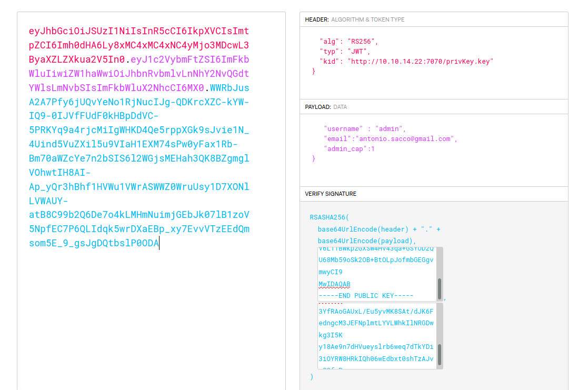Click the "typ": "JWT" line
The width and height of the screenshot is (588, 390).
(x=345, y=51)
